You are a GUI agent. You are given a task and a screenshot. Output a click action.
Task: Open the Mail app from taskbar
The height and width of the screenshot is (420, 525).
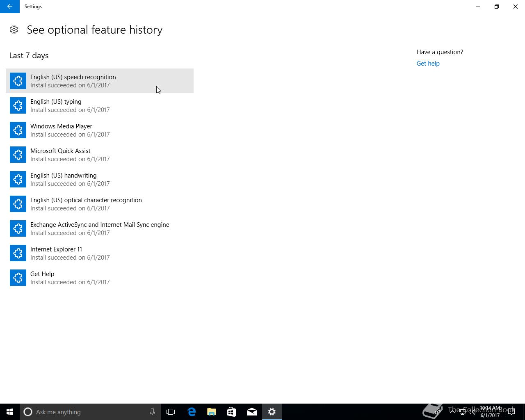252,412
